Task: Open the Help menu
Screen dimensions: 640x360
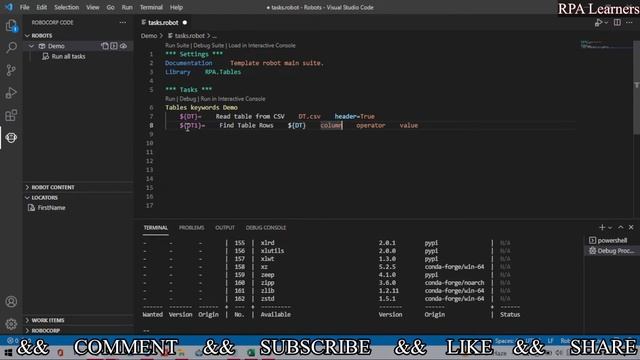Action: [x=176, y=7]
